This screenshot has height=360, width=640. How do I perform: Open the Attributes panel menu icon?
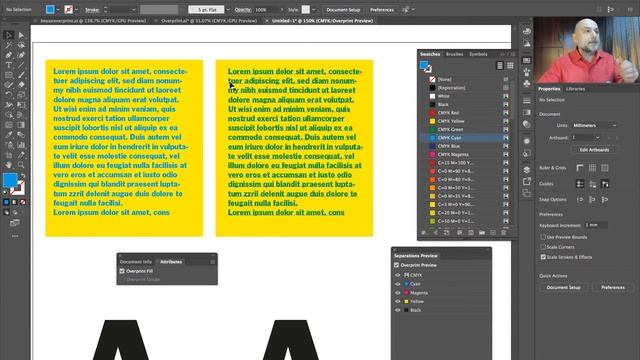click(x=213, y=262)
